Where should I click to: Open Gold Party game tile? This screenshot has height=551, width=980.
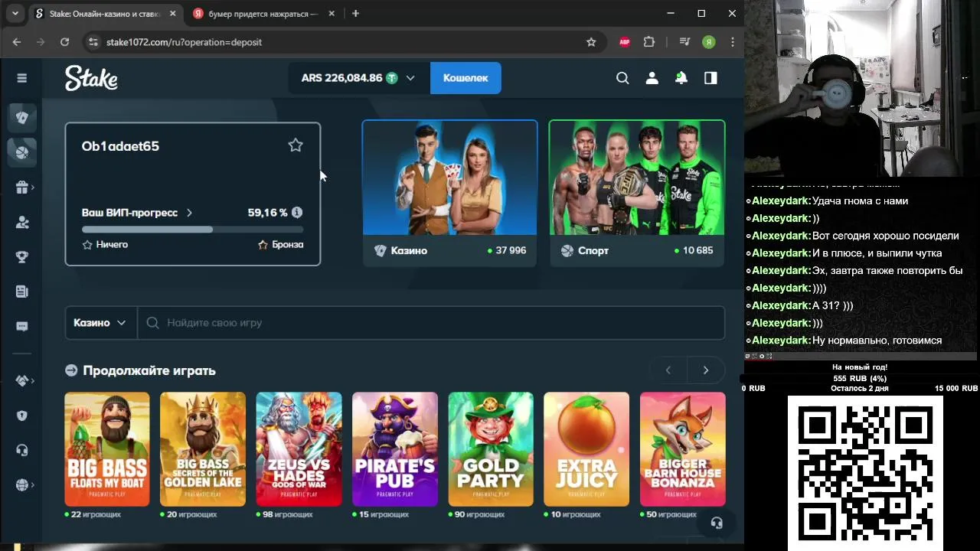pos(491,449)
